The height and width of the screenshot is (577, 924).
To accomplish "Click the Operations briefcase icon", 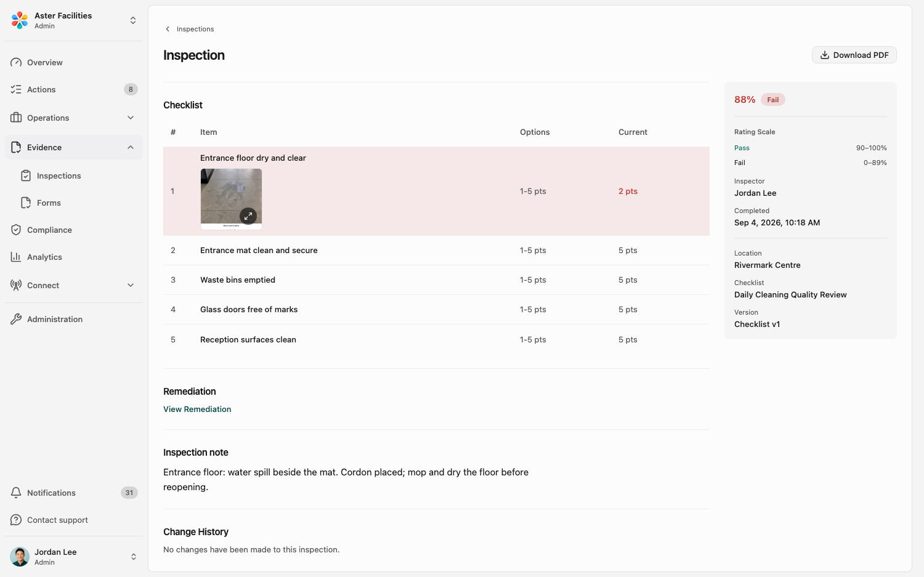I will pyautogui.click(x=16, y=118).
